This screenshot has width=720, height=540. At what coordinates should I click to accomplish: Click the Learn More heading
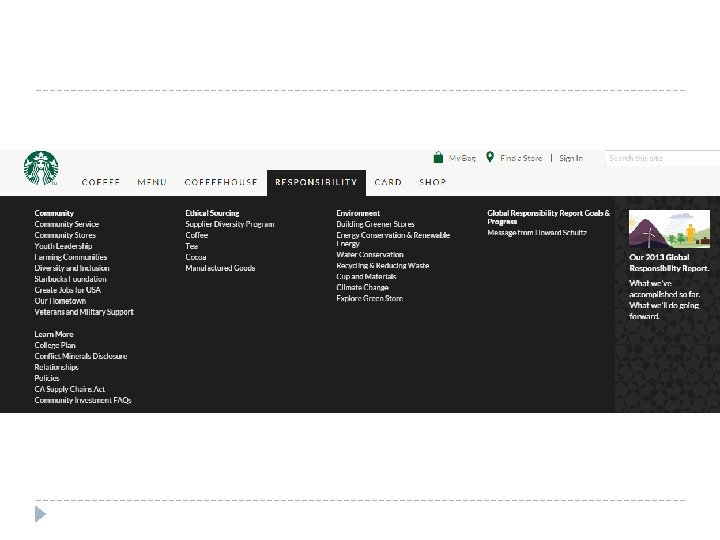click(x=54, y=334)
